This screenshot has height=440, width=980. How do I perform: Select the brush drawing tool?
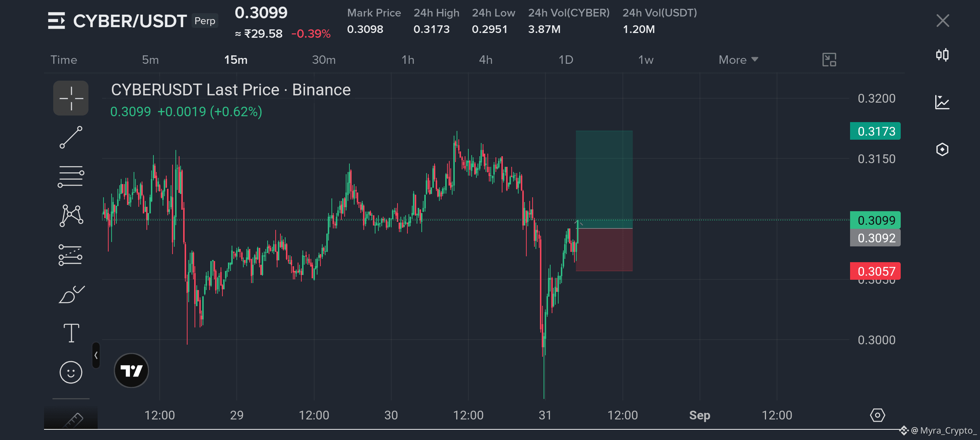[x=71, y=294]
